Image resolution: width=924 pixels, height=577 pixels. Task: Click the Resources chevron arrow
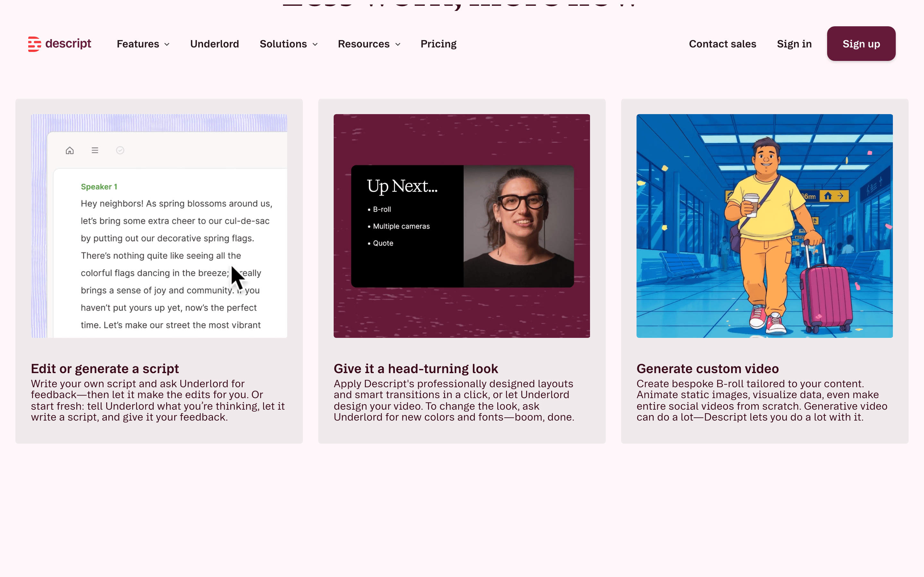point(398,45)
